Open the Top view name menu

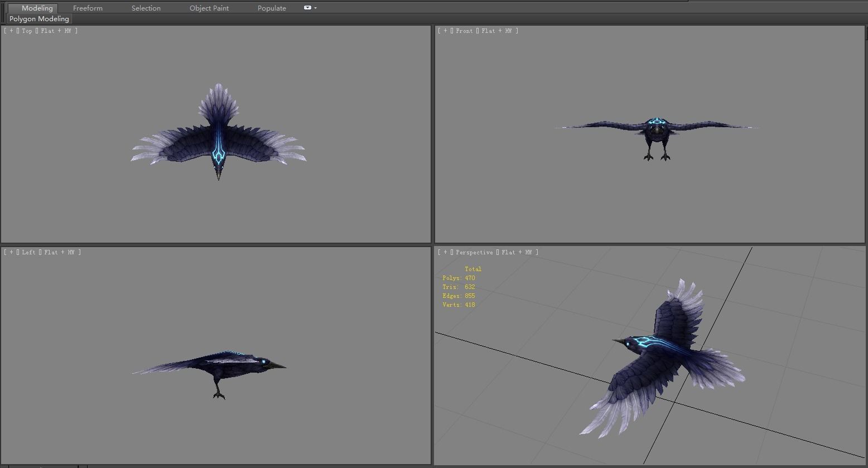(27, 31)
